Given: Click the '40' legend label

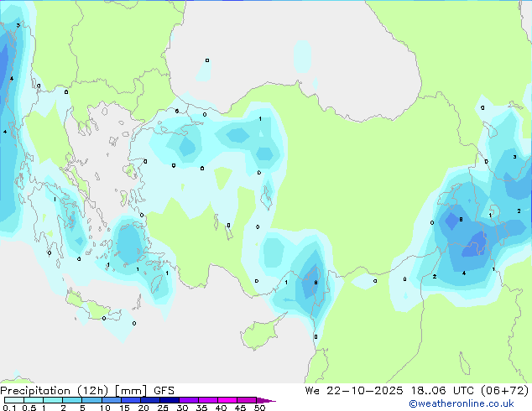Looking at the screenshot, I should 221,408.
